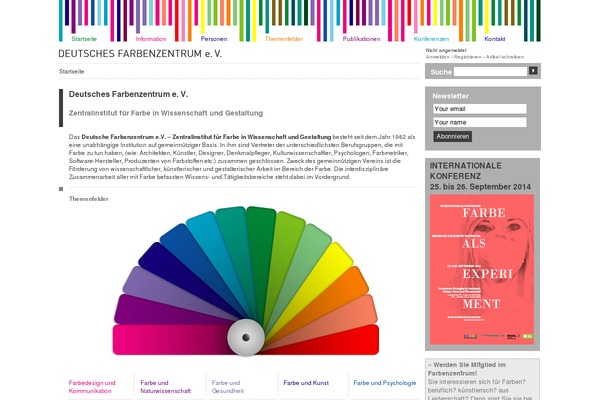Click the light green swatch beside the yellow one

(x=312, y=251)
